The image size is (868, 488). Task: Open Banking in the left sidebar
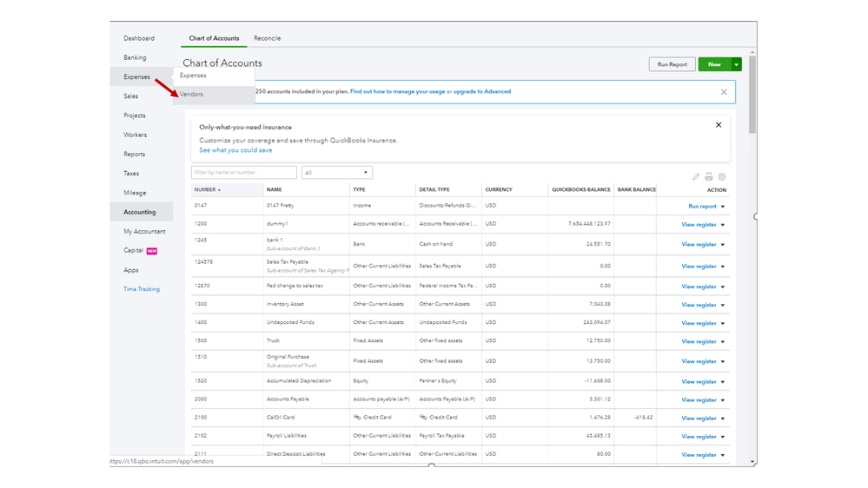click(135, 57)
